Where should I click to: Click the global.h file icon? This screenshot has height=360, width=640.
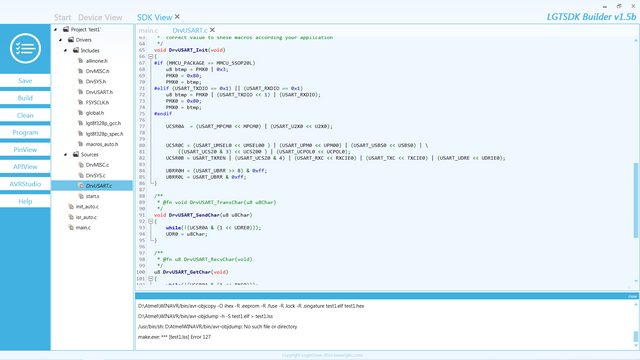pyautogui.click(x=80, y=113)
